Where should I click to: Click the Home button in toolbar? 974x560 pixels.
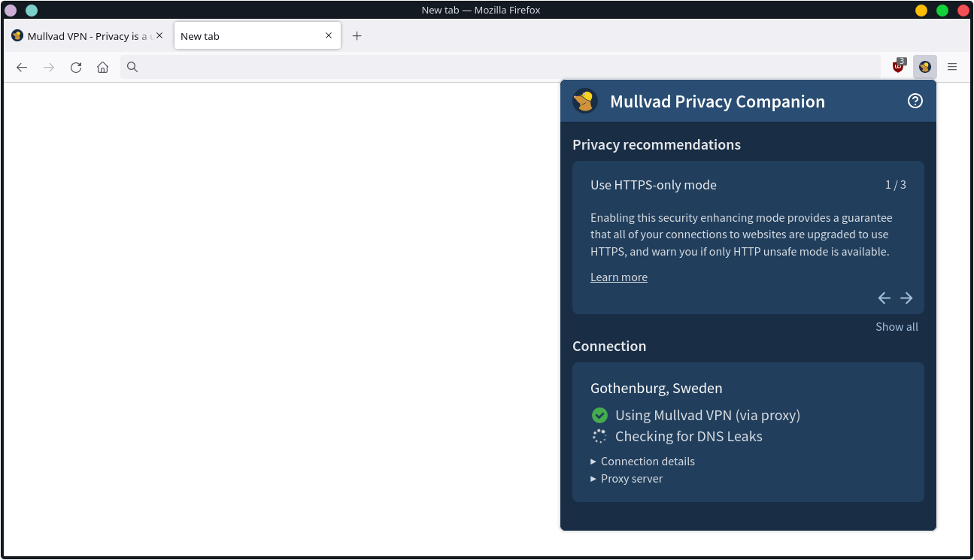[x=103, y=67]
